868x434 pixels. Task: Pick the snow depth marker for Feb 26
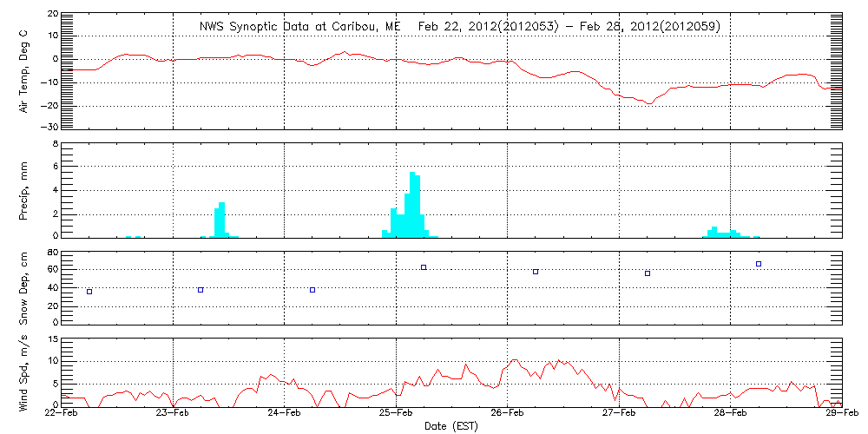click(x=536, y=272)
